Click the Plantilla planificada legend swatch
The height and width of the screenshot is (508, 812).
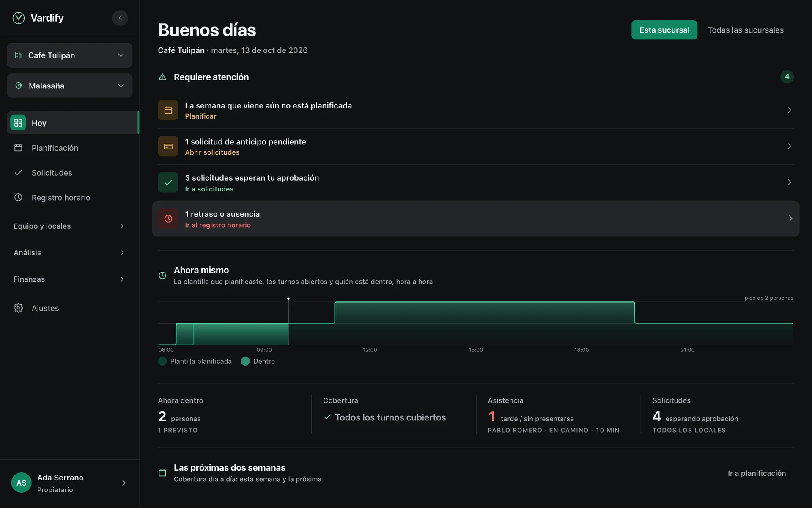(x=162, y=361)
